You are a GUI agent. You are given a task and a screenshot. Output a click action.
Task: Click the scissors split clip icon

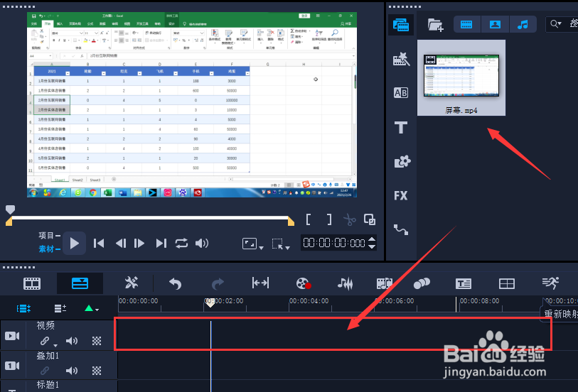coord(350,219)
